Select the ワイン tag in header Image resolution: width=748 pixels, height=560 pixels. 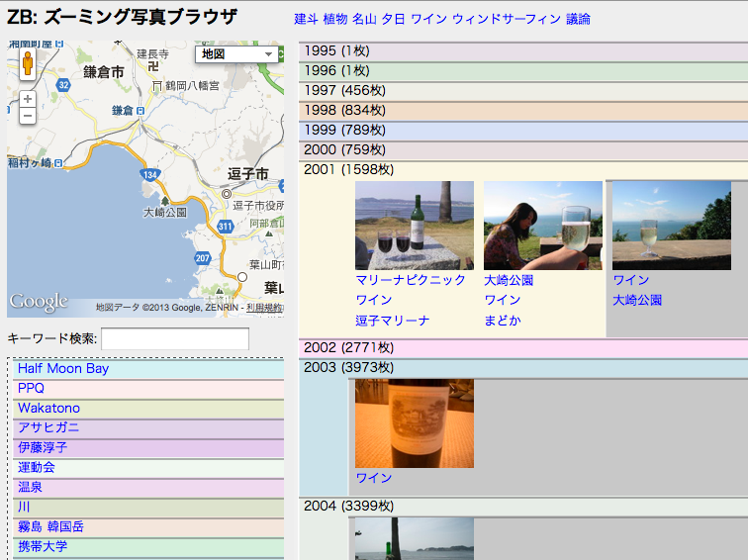click(x=428, y=19)
